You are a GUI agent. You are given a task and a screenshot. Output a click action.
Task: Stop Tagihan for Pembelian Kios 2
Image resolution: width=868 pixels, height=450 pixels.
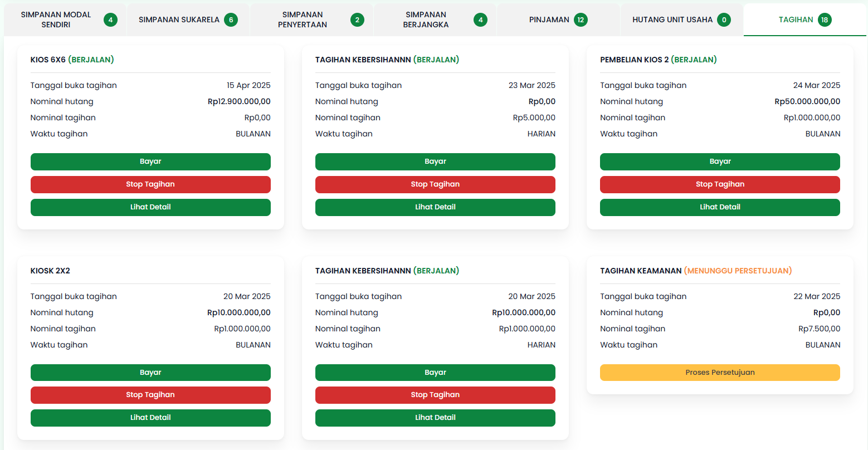coord(720,184)
